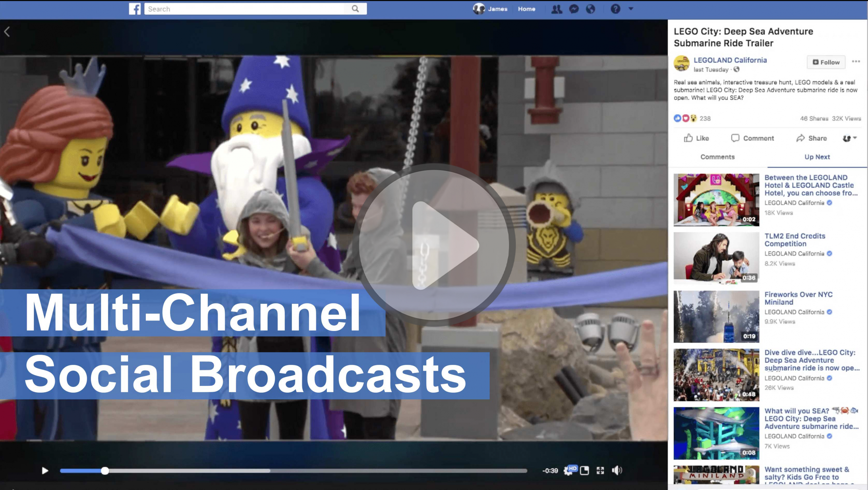Toggle the picture-in-picture pop-out player
868x490 pixels.
click(584, 470)
